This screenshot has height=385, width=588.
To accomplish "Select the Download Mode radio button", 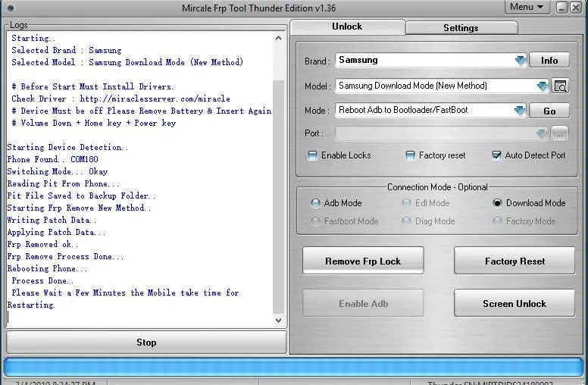I will point(497,203).
